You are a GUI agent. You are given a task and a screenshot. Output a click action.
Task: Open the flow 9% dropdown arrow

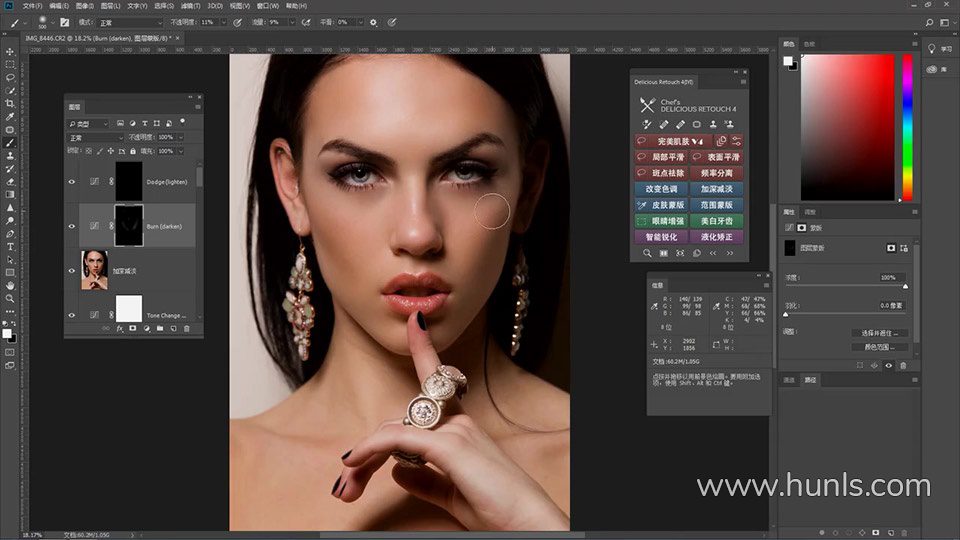click(292, 23)
